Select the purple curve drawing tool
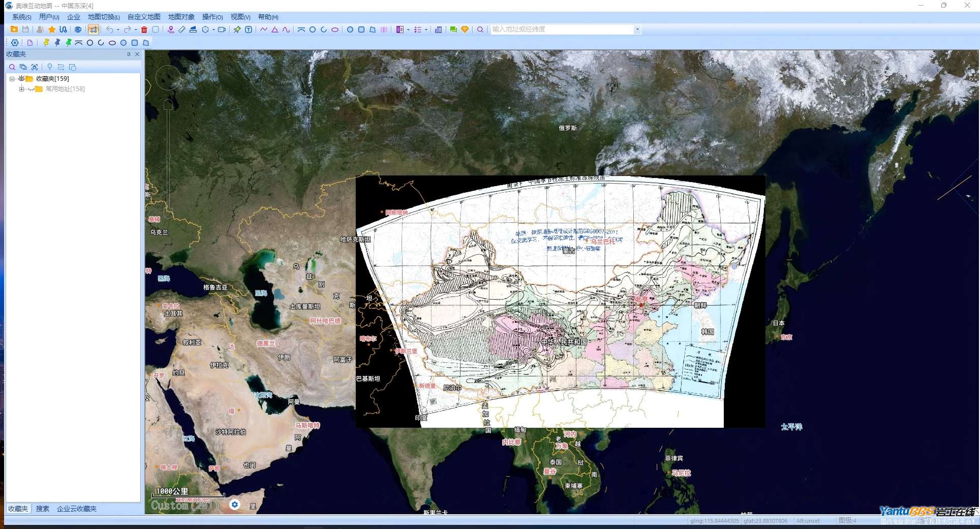 286,30
